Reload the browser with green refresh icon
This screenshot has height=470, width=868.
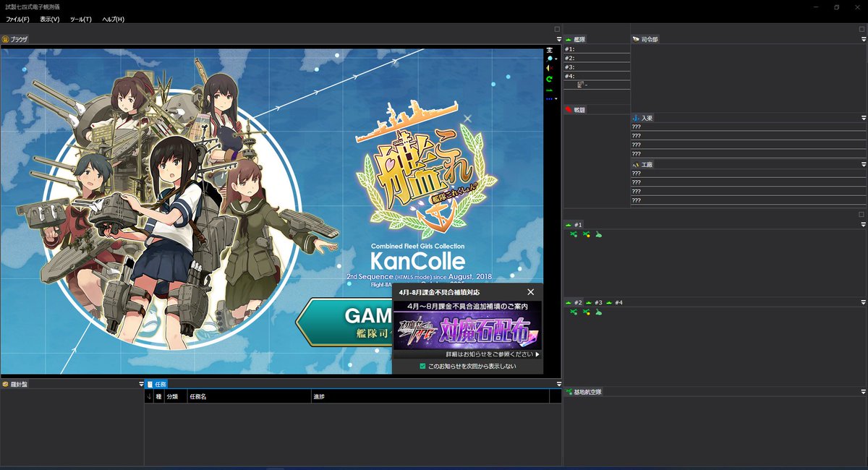pyautogui.click(x=550, y=78)
